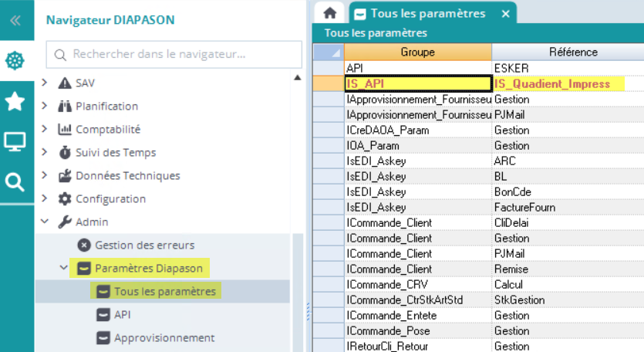The height and width of the screenshot is (352, 644).
Task: Select the ICommande_Pose group cell
Action: [x=418, y=330]
